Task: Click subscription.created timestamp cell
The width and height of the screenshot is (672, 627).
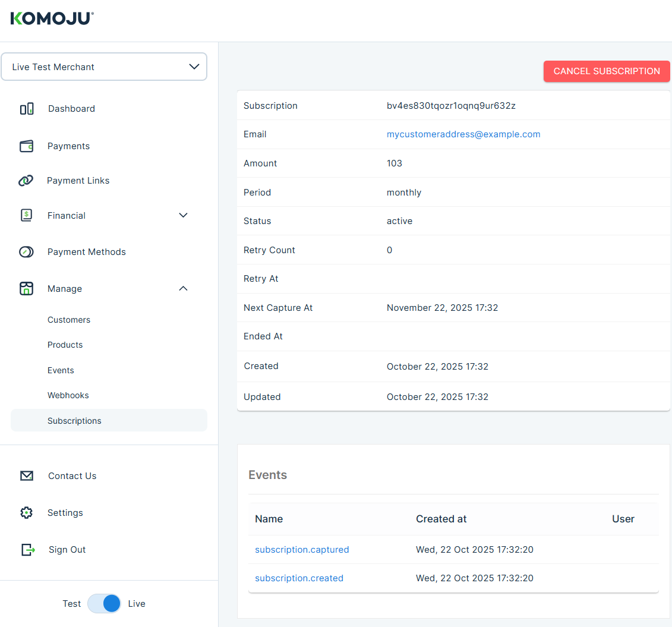Action: pos(474,578)
